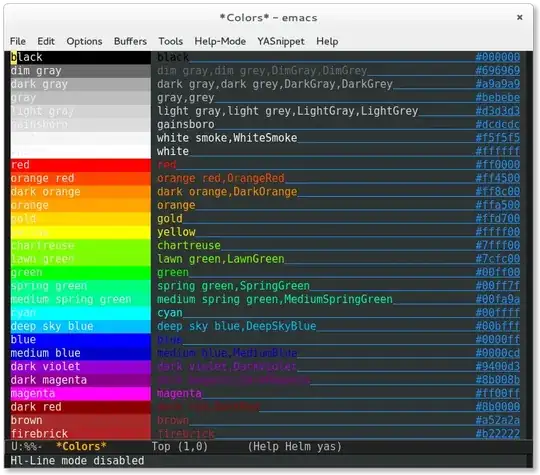
Task: Open the Help-Mode menu
Action: pos(220,41)
